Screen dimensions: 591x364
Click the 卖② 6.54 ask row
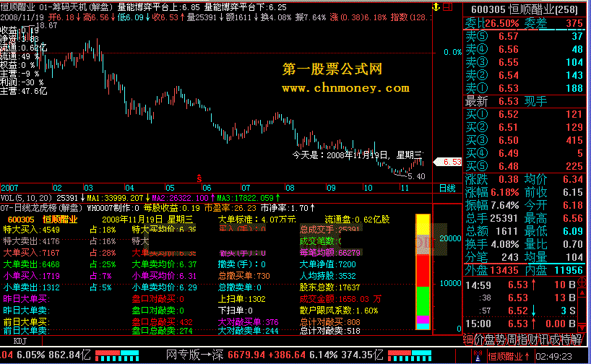pyautogui.click(x=525, y=75)
